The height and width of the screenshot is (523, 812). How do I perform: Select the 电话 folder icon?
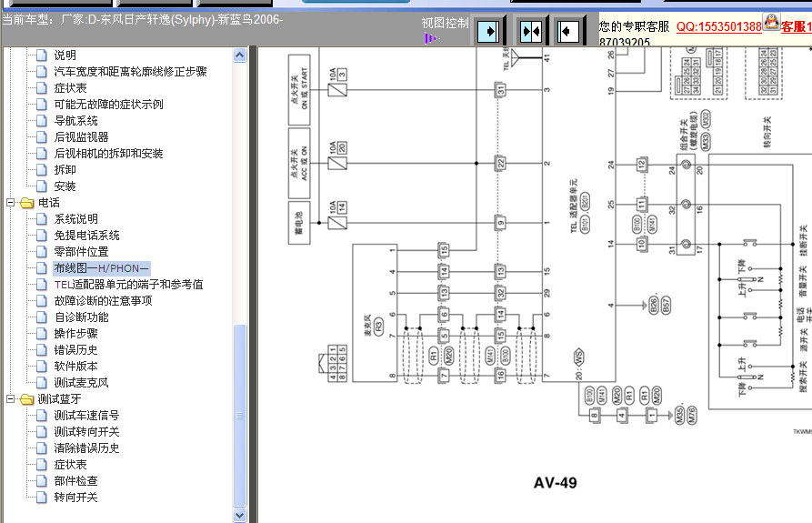click(x=27, y=203)
